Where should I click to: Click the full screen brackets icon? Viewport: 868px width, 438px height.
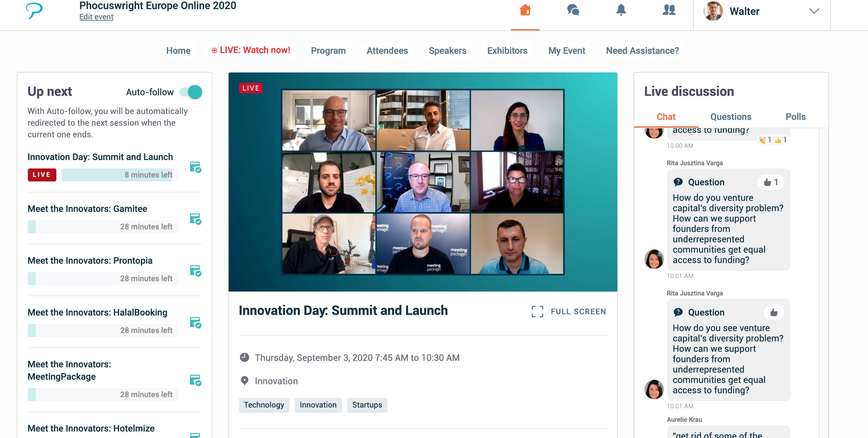(x=537, y=312)
